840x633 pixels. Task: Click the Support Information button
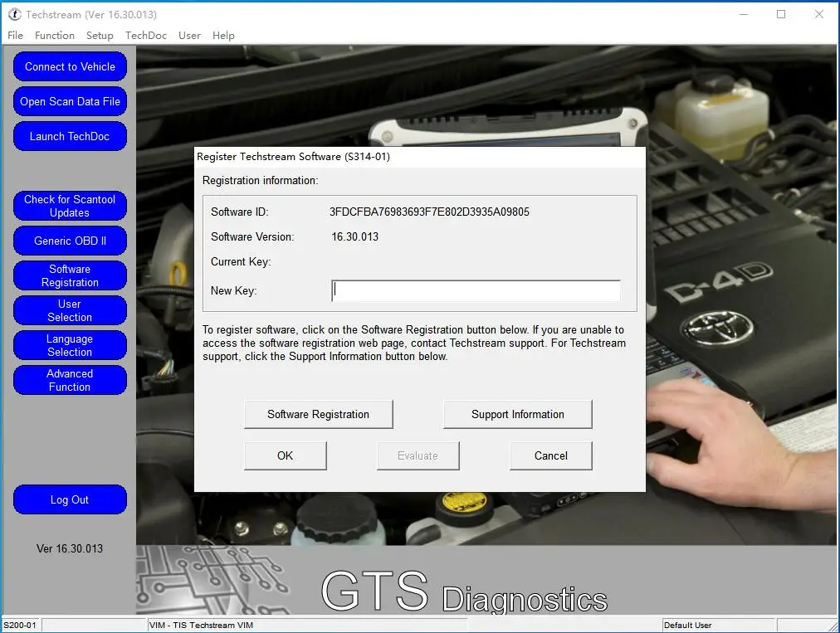pyautogui.click(x=517, y=415)
